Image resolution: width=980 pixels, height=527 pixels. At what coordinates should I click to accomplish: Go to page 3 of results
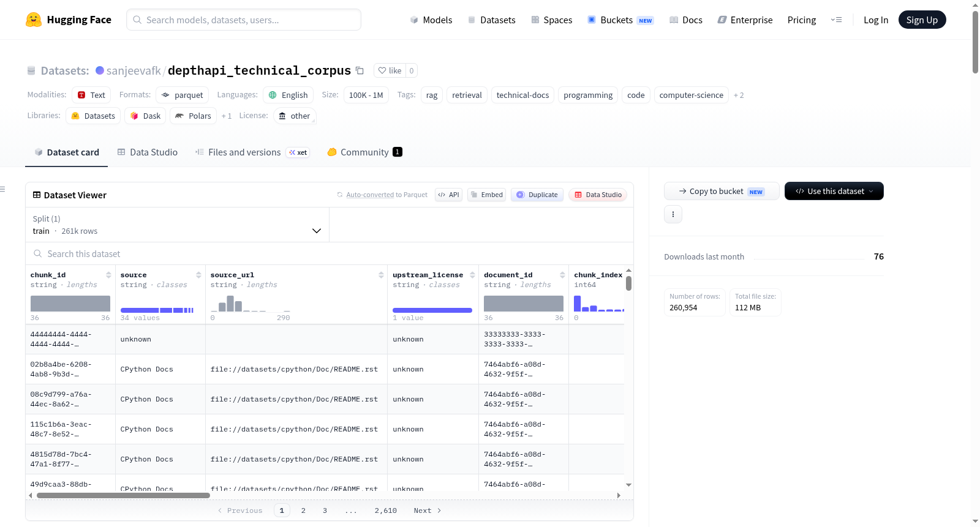pyautogui.click(x=325, y=510)
